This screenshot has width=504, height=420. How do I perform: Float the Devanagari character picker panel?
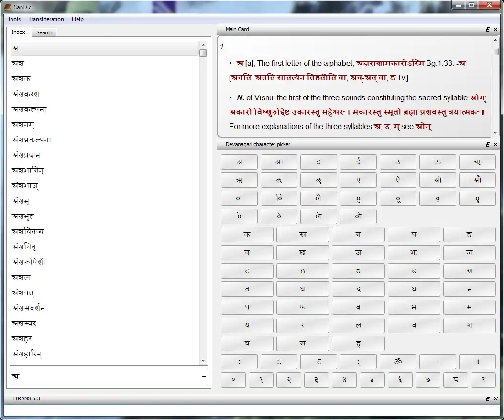click(488, 144)
